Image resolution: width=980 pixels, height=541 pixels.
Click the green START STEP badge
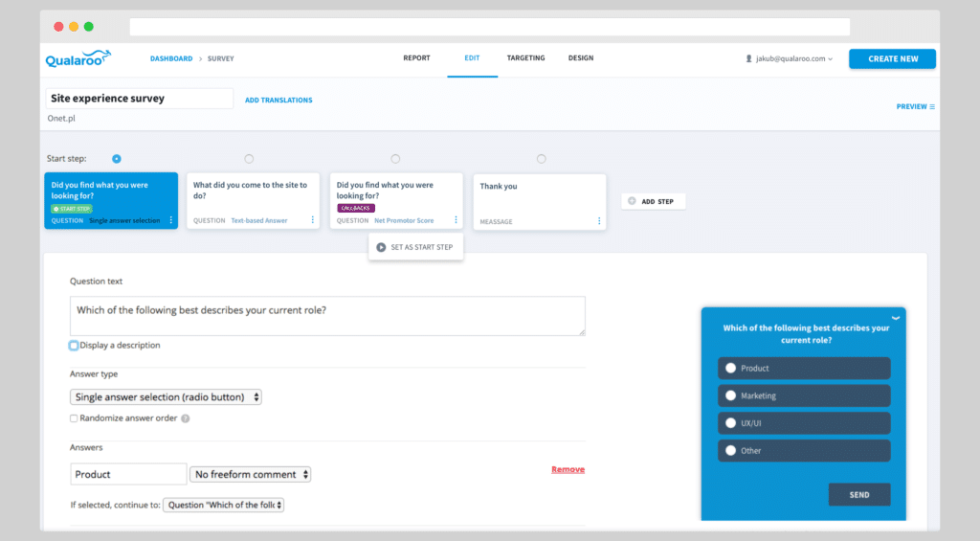click(x=72, y=209)
